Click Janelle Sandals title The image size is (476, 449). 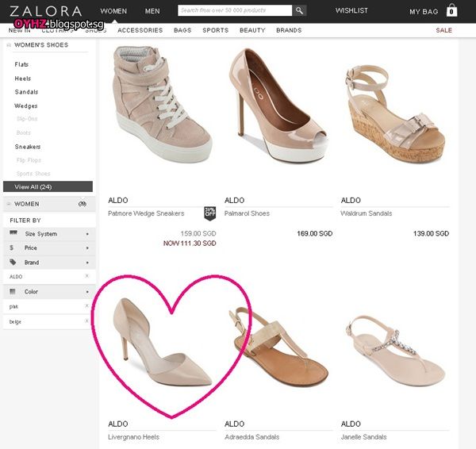(x=363, y=437)
